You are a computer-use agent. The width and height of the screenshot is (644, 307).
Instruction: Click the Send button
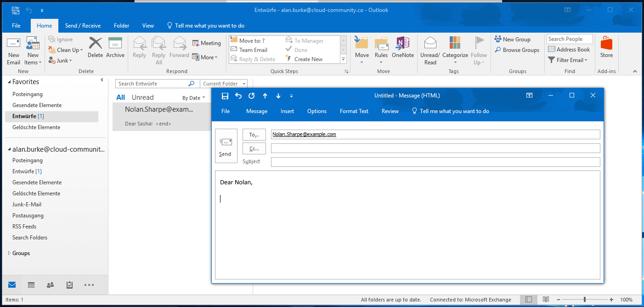[226, 146]
